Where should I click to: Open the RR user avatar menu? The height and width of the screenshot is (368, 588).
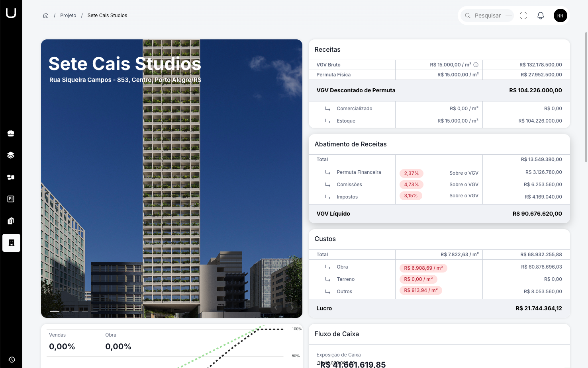pyautogui.click(x=560, y=16)
